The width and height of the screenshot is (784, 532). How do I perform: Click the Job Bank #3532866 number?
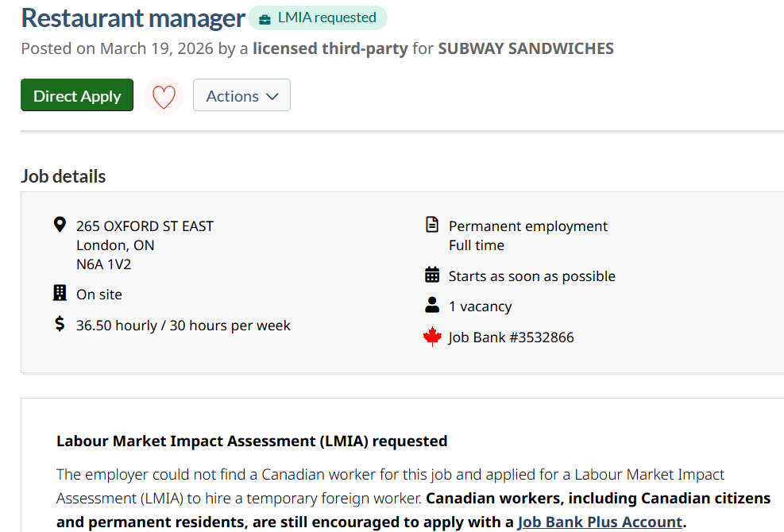pos(511,337)
